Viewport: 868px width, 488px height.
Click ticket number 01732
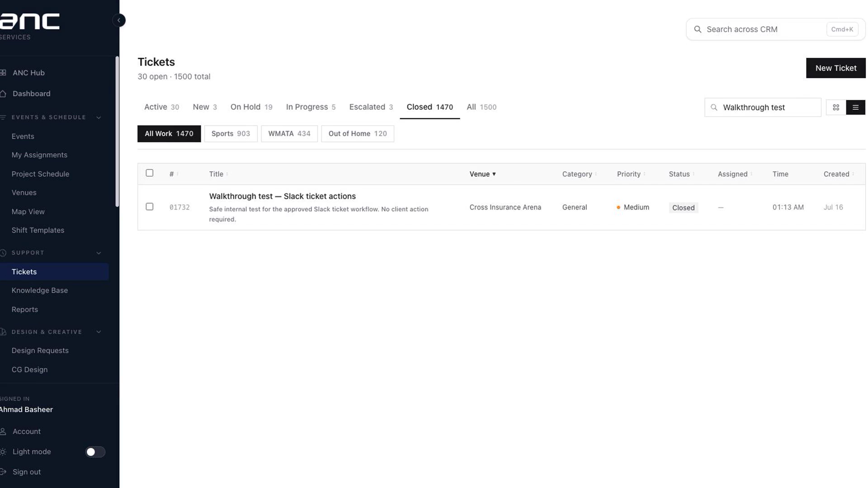coord(179,207)
